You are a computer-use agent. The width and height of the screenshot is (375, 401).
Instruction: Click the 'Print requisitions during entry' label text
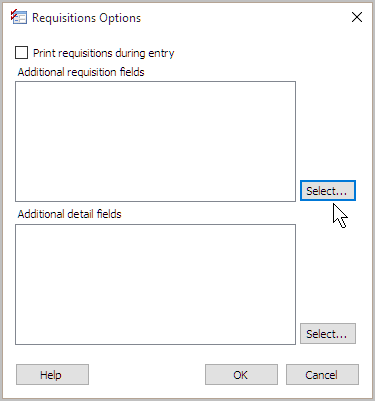click(104, 53)
